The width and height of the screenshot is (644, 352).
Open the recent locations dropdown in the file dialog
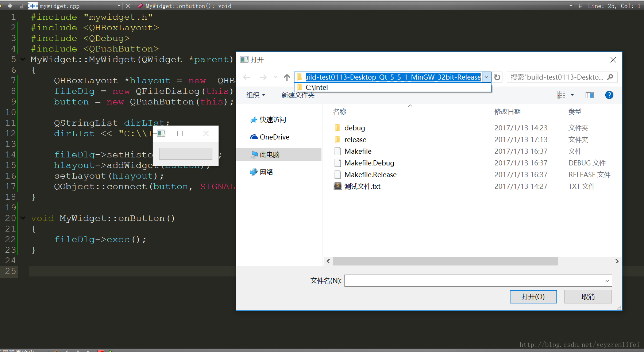(x=275, y=77)
